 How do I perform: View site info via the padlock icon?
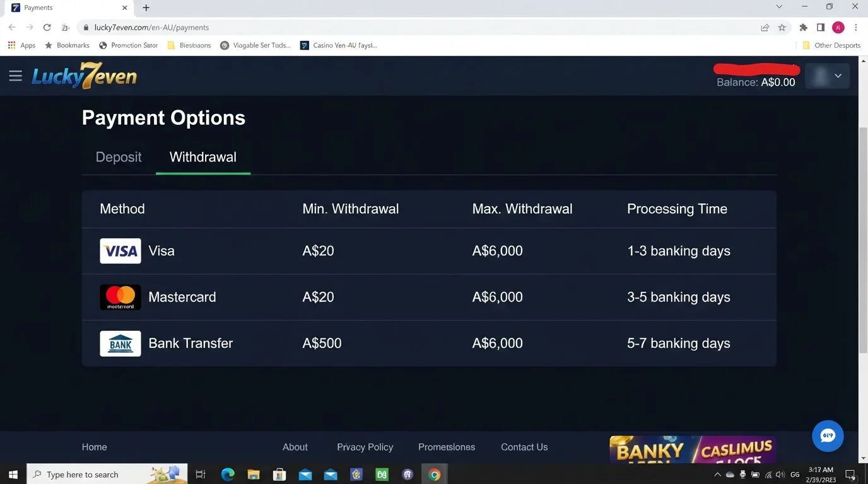click(86, 27)
